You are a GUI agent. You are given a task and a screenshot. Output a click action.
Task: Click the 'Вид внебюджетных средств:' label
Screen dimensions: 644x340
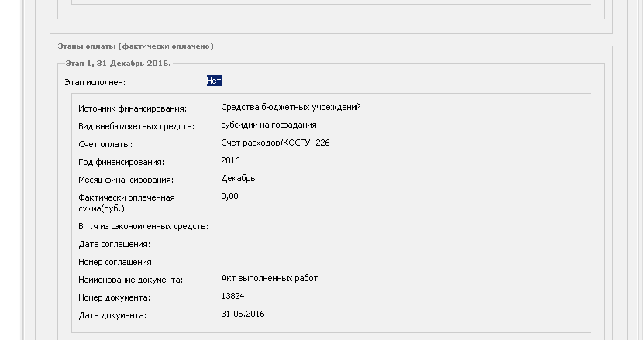136,126
